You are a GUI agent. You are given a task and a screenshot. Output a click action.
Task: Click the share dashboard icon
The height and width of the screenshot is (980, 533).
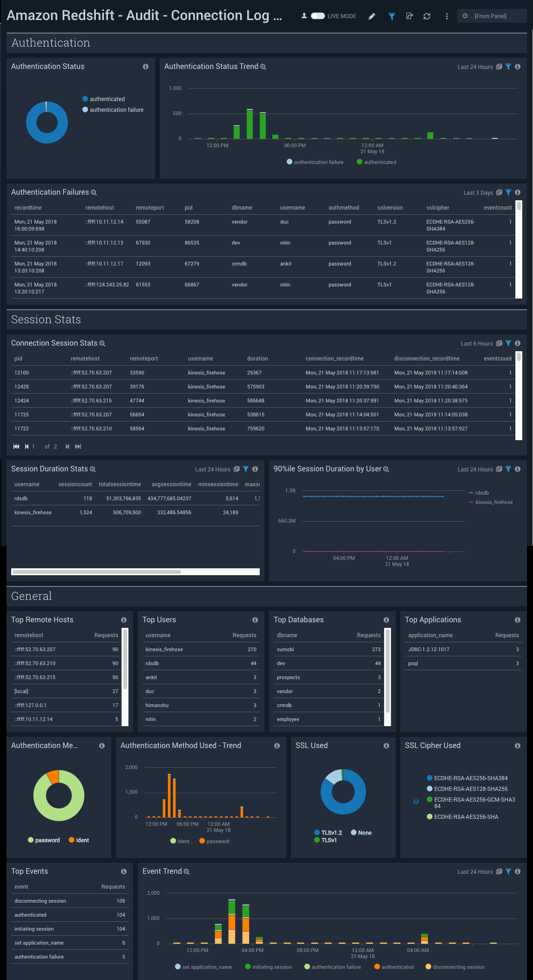tap(410, 16)
